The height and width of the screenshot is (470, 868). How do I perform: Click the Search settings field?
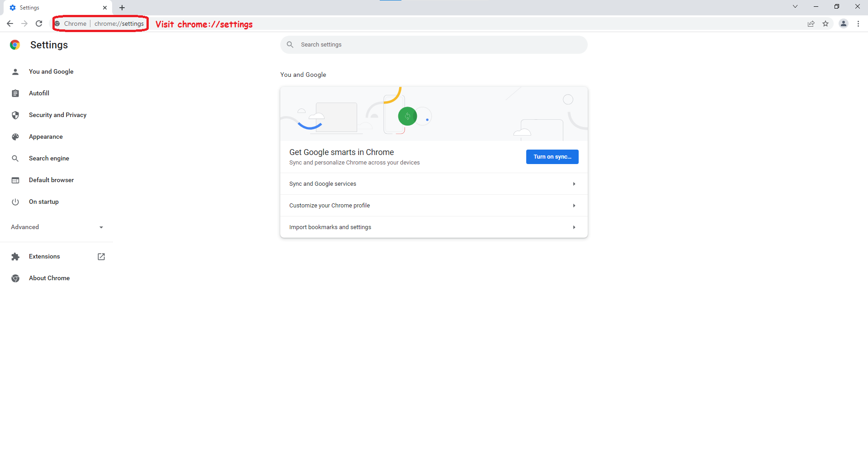pos(434,44)
